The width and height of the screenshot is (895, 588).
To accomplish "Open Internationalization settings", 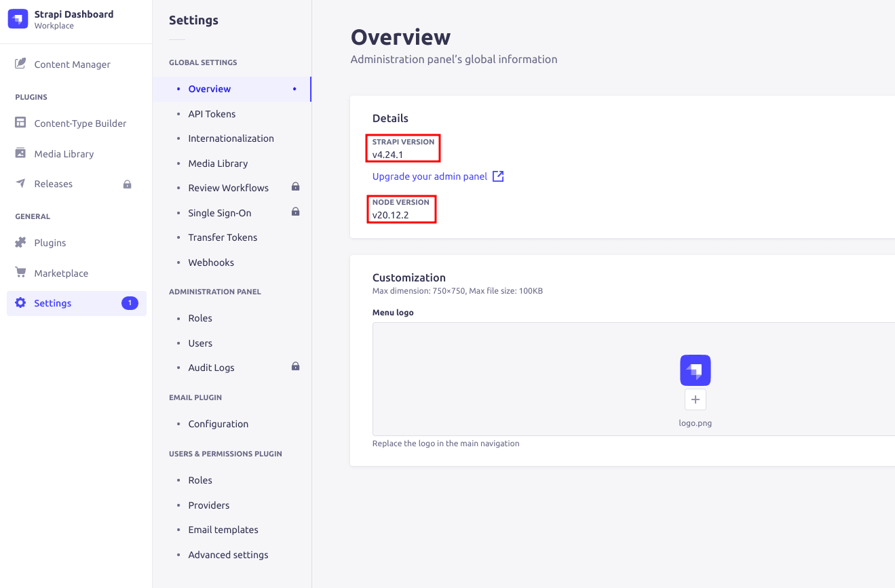I will [232, 138].
